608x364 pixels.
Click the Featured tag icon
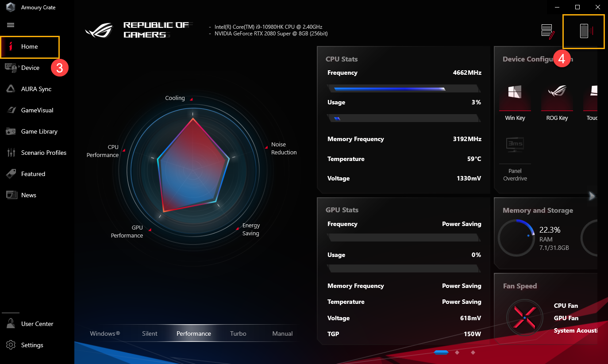pos(11,174)
